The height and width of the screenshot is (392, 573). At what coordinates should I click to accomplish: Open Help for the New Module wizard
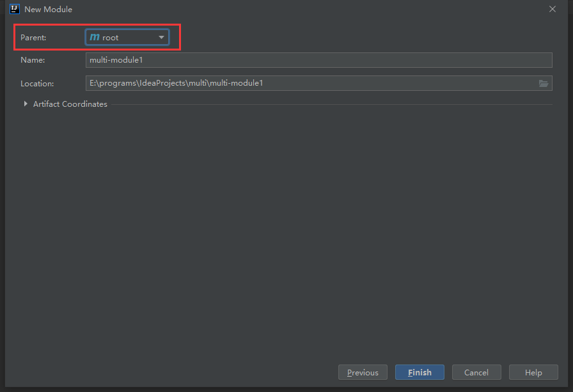coord(533,372)
